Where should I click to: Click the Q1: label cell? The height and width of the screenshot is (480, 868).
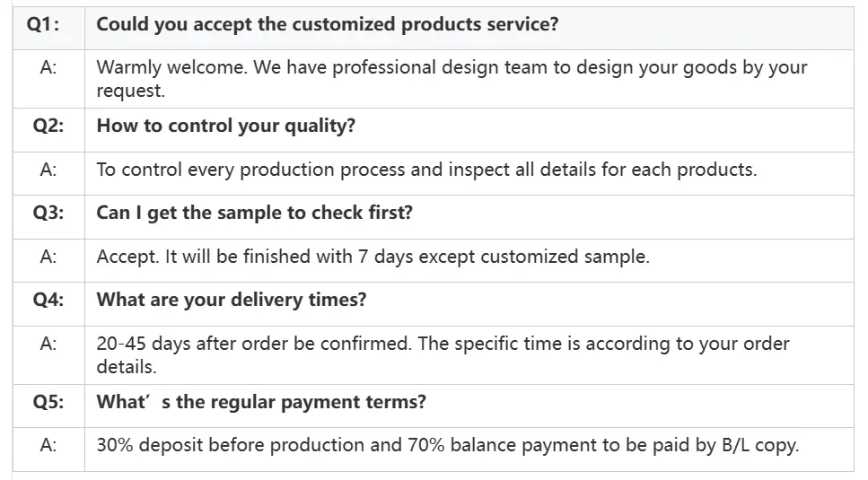click(x=48, y=28)
